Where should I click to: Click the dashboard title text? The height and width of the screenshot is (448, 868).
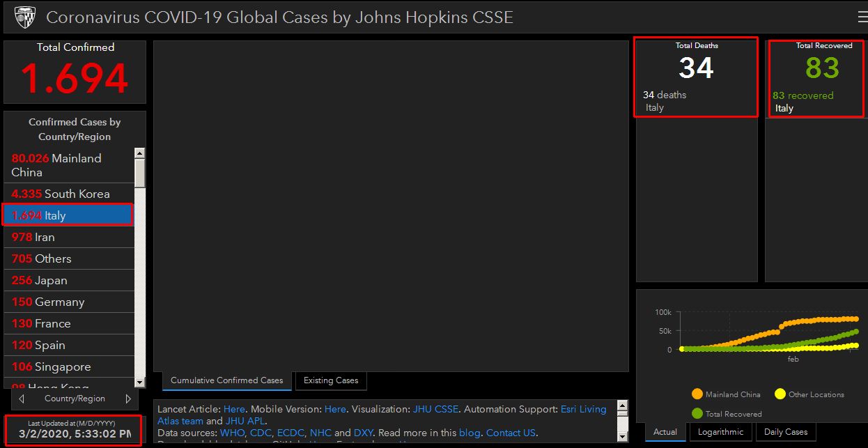(x=279, y=17)
